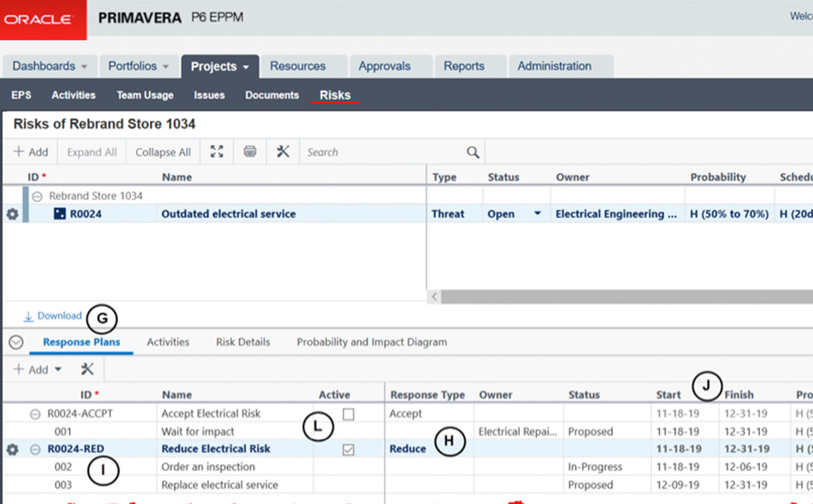This screenshot has width=813, height=504.
Task: Click action ID '003' cell
Action: [63, 485]
